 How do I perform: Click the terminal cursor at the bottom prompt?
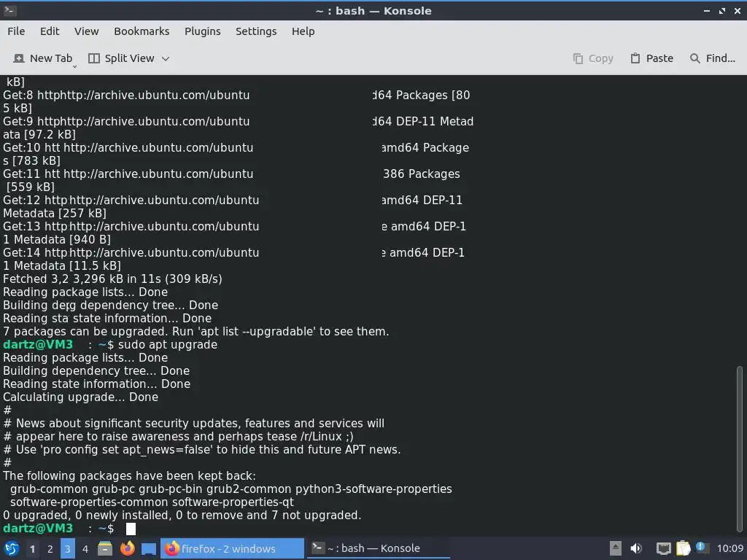point(131,529)
